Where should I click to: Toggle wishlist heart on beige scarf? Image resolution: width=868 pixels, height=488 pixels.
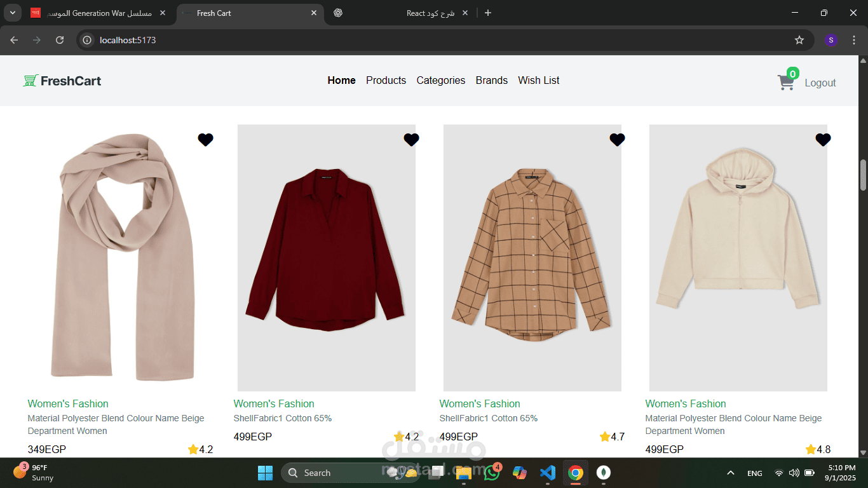point(205,140)
